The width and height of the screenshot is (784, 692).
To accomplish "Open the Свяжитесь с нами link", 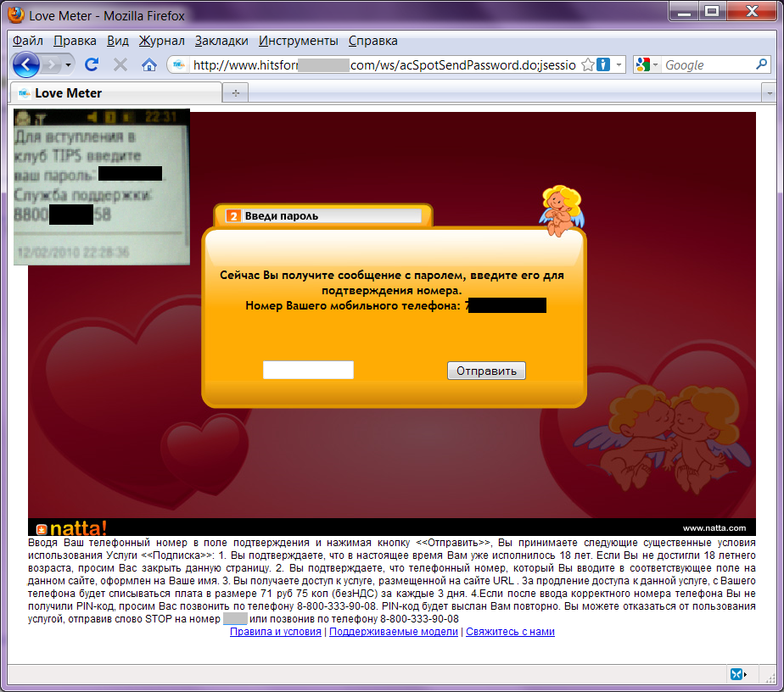I will click(510, 632).
